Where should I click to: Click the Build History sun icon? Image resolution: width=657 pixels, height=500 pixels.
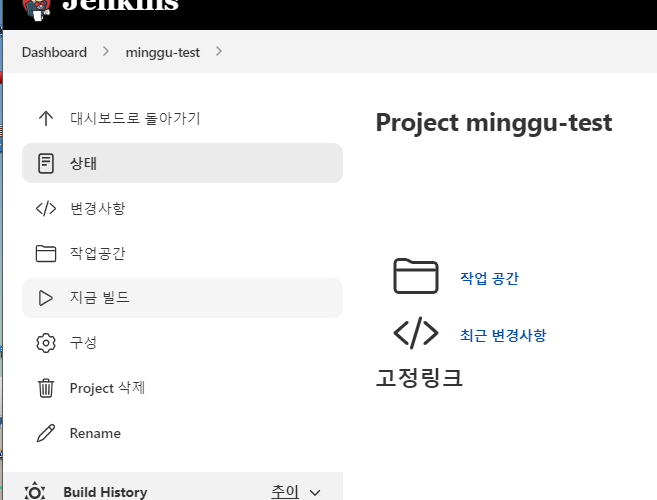coord(35,491)
